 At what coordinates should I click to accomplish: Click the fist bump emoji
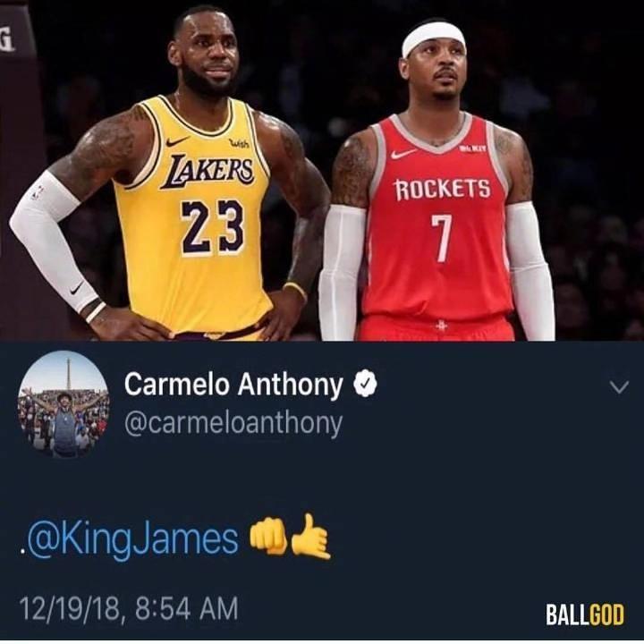[x=269, y=537]
